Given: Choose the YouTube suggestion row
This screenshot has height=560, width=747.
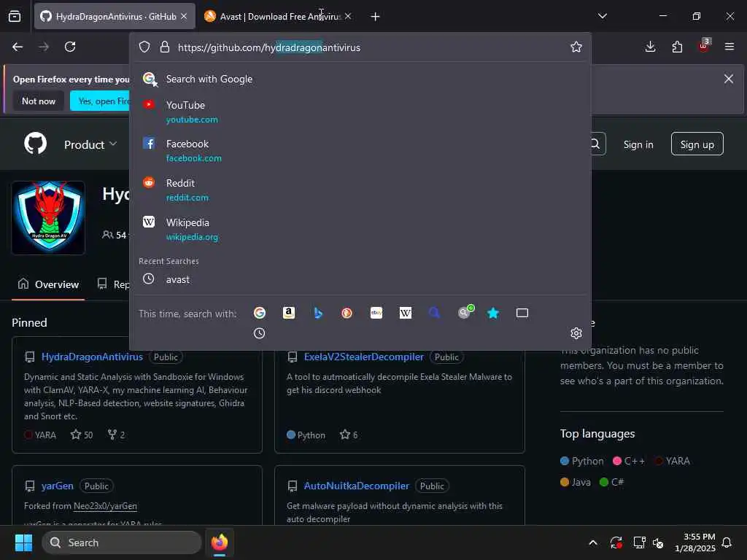Looking at the screenshot, I should (x=360, y=112).
